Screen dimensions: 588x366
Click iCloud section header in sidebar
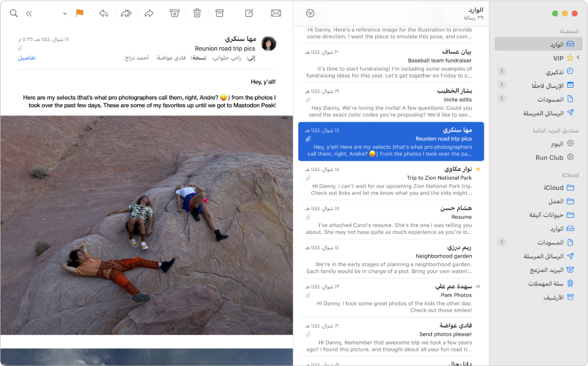pos(570,175)
